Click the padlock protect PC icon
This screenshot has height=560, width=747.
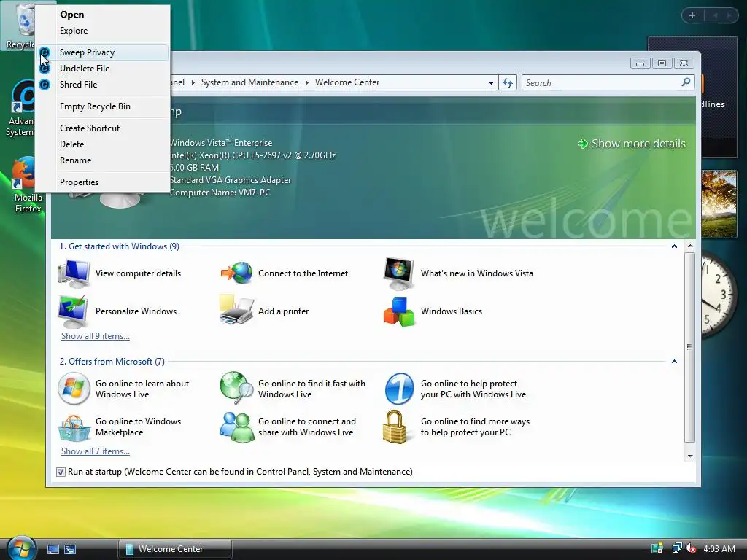pos(395,427)
